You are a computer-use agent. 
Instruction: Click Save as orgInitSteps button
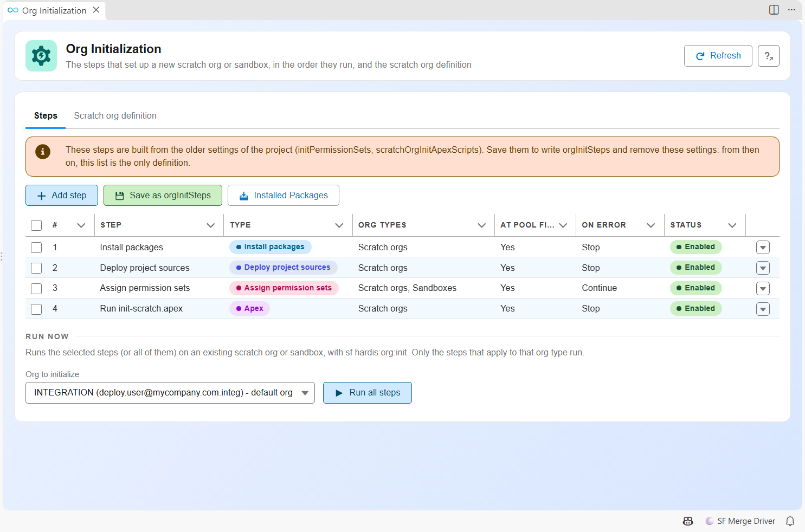163,196
